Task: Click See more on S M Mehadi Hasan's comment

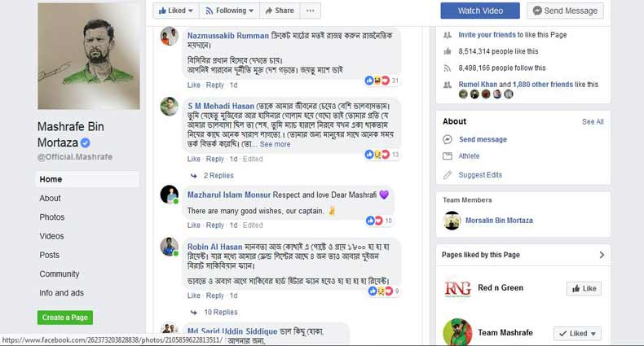Action: pyautogui.click(x=275, y=144)
